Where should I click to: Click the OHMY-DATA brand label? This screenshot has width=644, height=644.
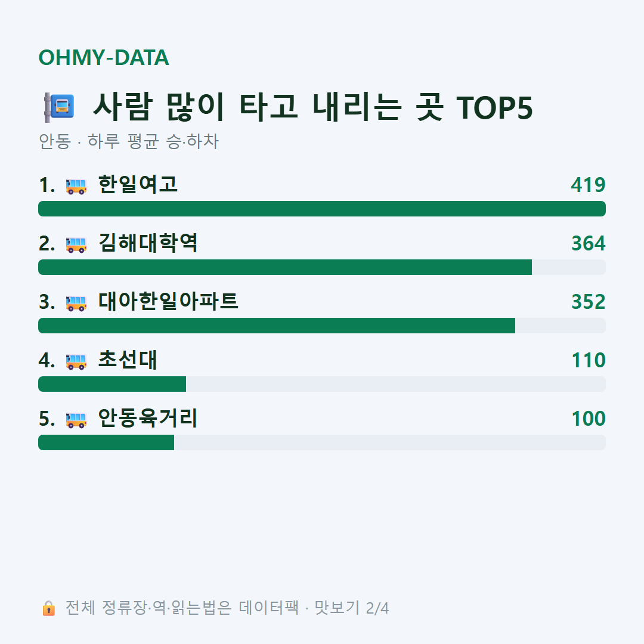click(104, 57)
